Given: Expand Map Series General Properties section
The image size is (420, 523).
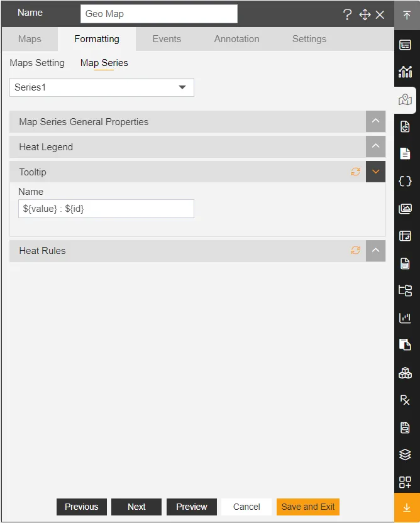Looking at the screenshot, I should (375, 121).
